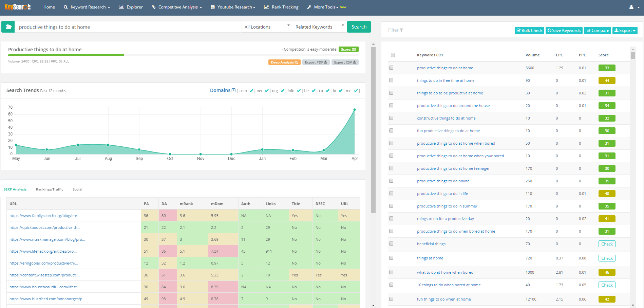Click the KeySearch logo
The image size is (644, 308).
tap(18, 7)
